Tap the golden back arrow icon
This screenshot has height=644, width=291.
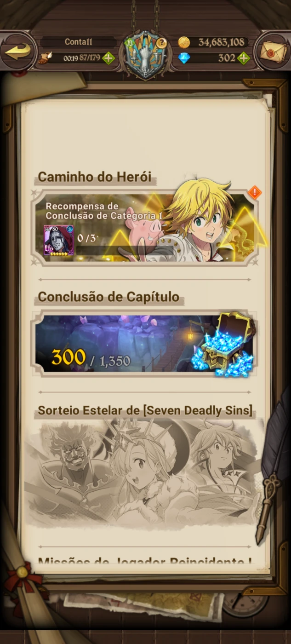click(x=18, y=51)
